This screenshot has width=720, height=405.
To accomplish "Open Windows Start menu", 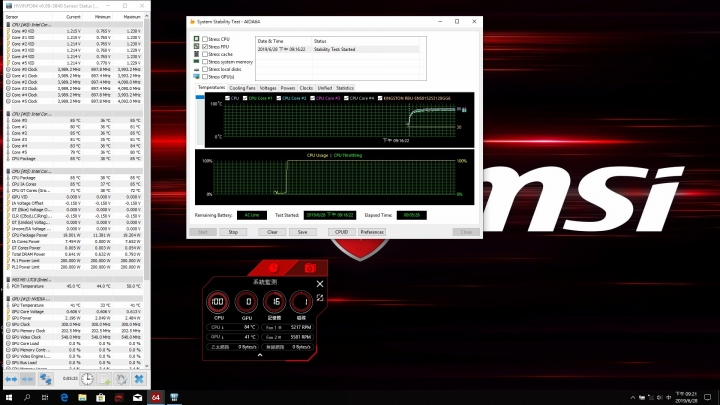I will pyautogui.click(x=9, y=398).
